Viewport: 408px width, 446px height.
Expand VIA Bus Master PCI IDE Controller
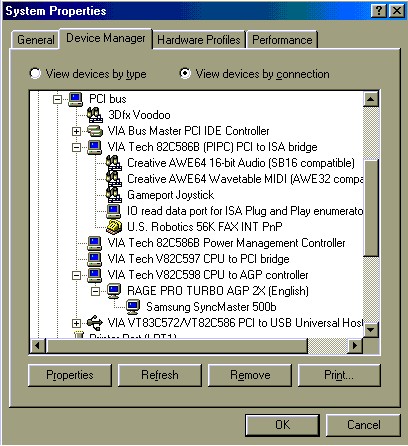coord(76,131)
